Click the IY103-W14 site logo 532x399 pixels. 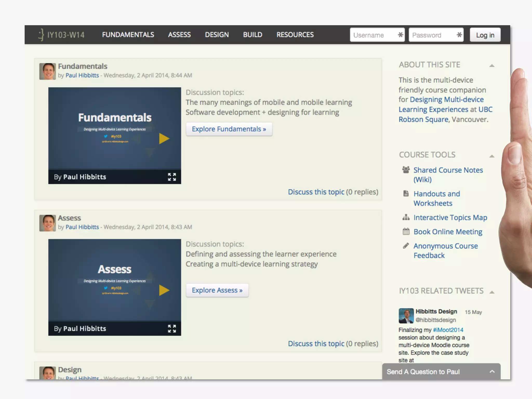coord(62,35)
